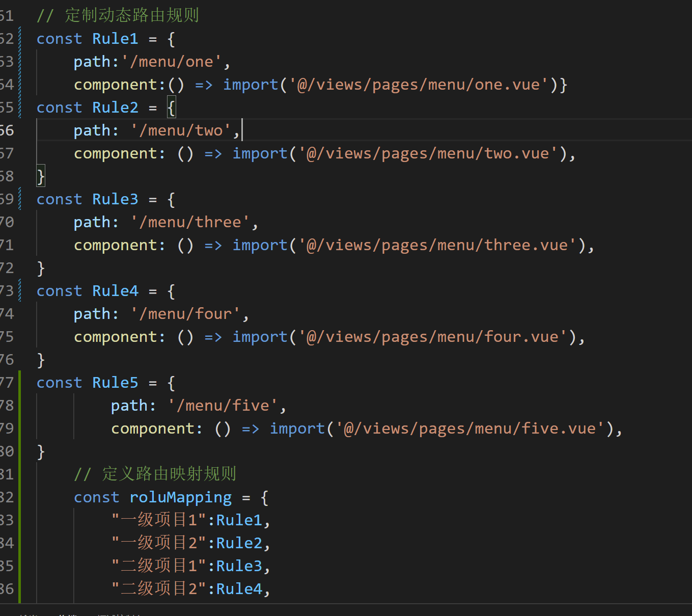Click the roluMapping variable name

coord(181,497)
